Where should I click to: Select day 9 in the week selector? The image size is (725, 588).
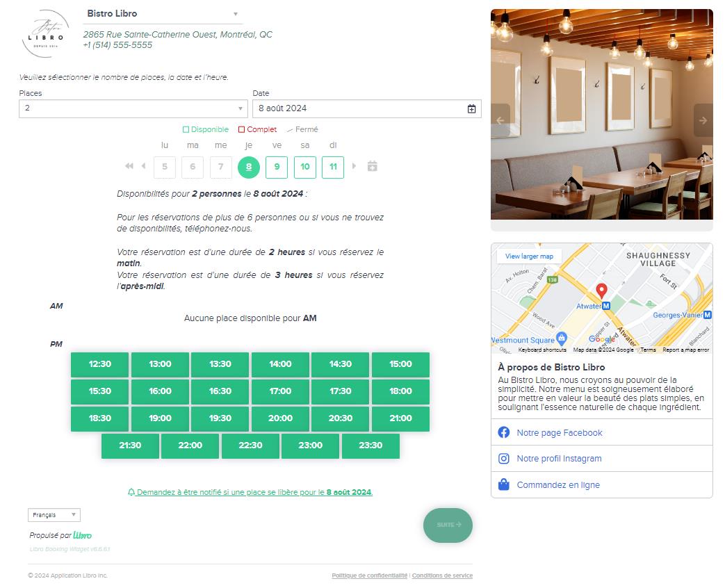[x=277, y=167]
